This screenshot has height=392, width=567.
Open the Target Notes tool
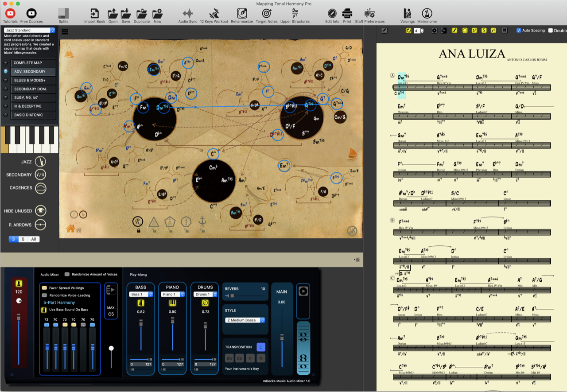267,13
